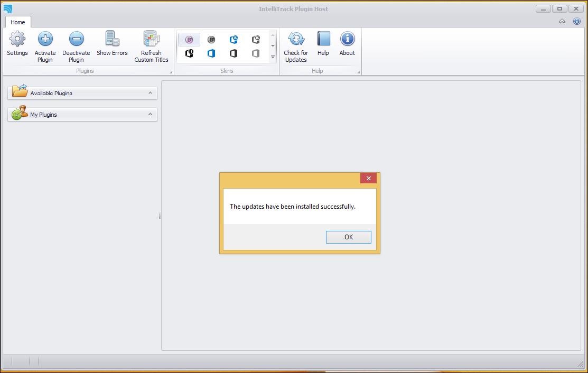Open the About info icon
The width and height of the screenshot is (588, 373).
[x=347, y=39]
